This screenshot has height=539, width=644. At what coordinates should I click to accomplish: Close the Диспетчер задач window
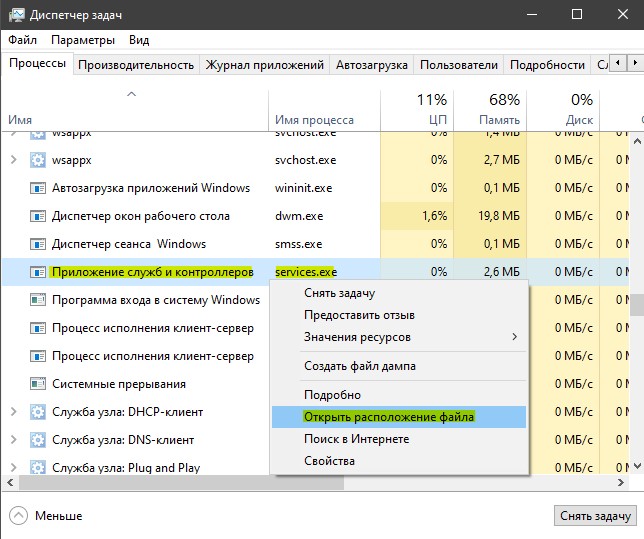point(623,15)
